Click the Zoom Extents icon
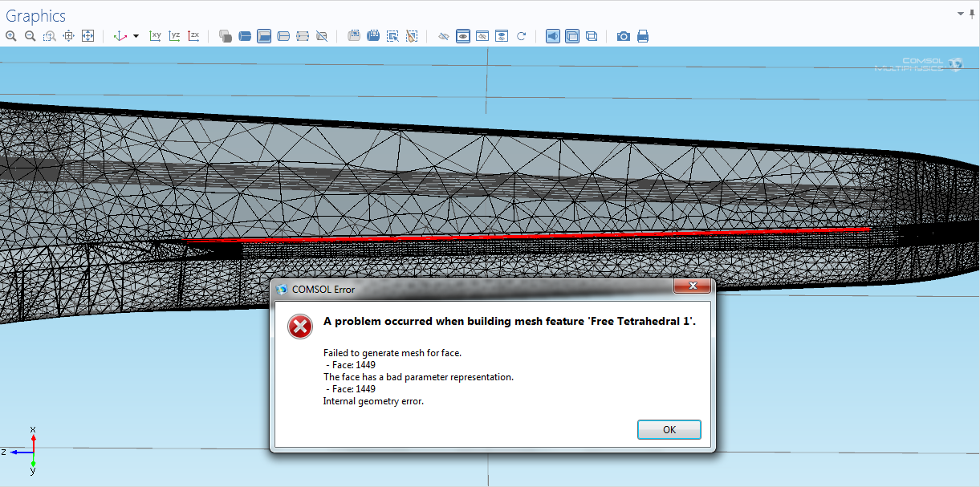Screen dimensions: 980x487 [x=88, y=36]
